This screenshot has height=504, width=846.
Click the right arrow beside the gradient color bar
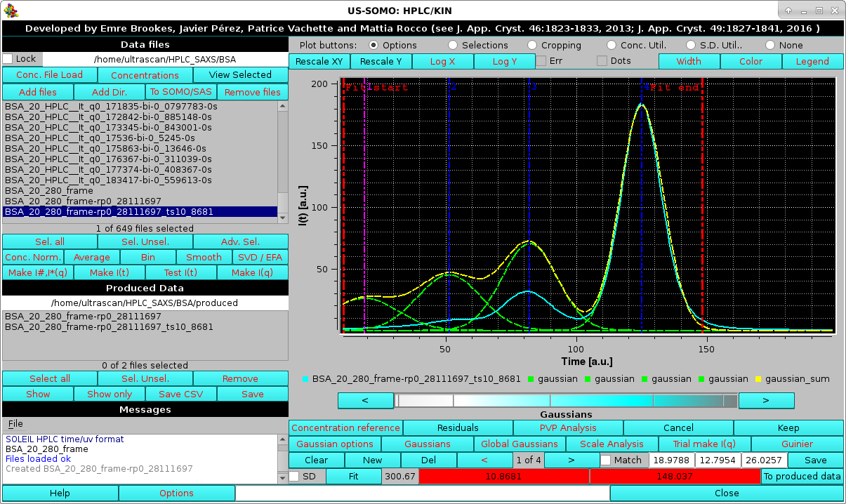(766, 400)
